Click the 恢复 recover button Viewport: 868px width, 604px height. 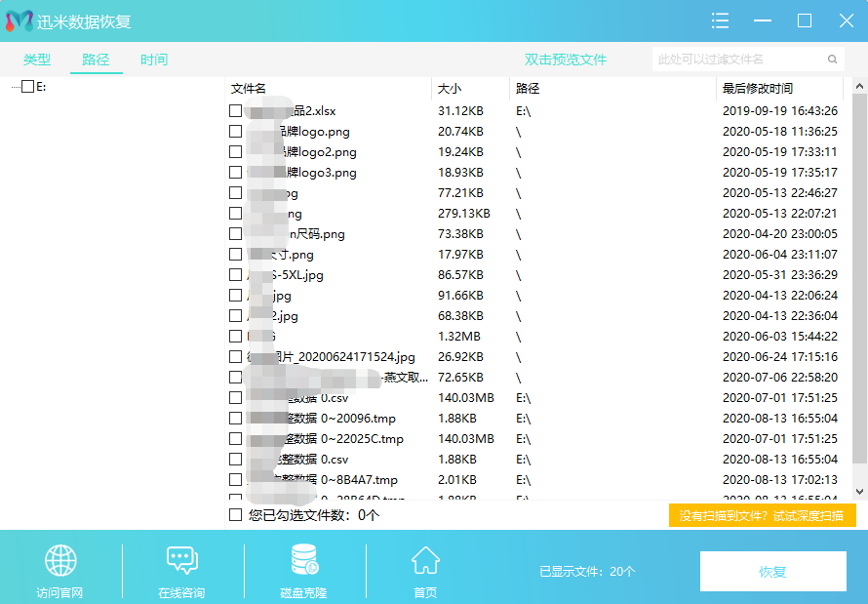[772, 572]
